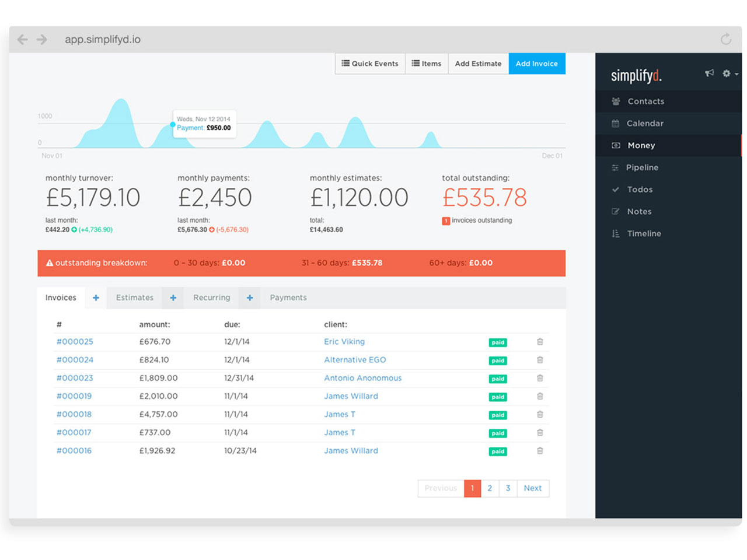Open the settings gear dropdown
The height and width of the screenshot is (560, 747).
click(x=729, y=73)
